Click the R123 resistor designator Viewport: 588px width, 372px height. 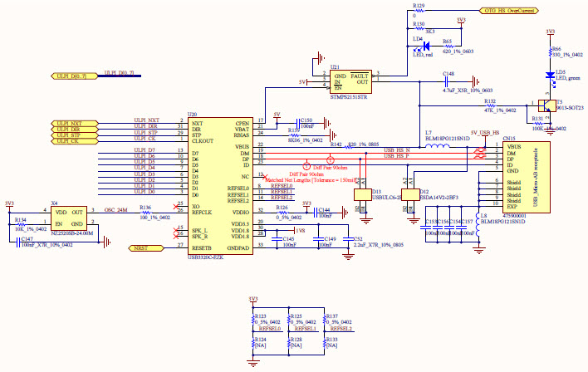click(260, 316)
